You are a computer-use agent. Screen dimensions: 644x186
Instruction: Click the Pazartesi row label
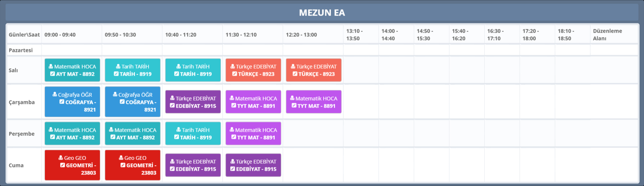(21, 50)
